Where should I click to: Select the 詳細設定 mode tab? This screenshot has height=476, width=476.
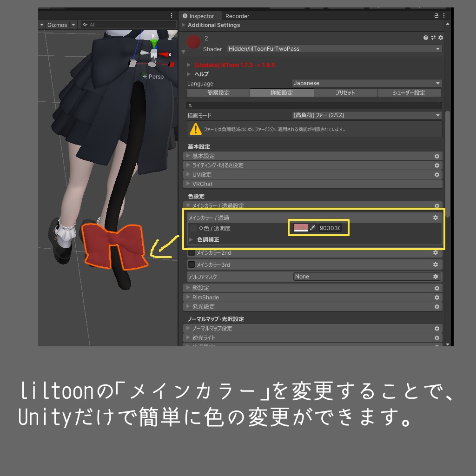pos(282,93)
